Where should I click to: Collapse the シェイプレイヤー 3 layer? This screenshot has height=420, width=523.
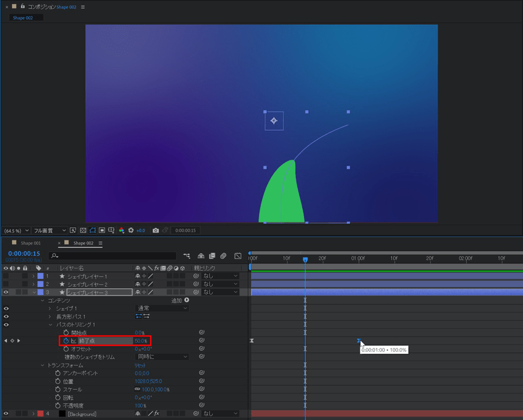click(34, 292)
